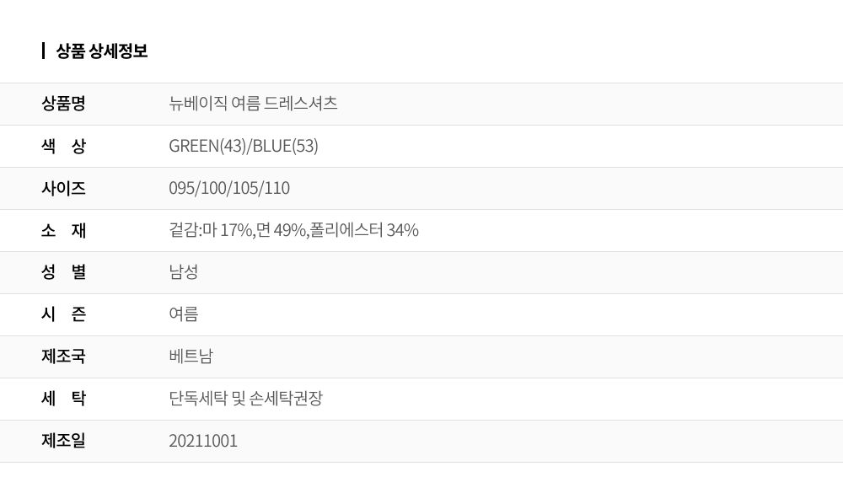Click the material composition text 겉감:마 17%
This screenshot has width=843, height=504.
[x=211, y=230]
